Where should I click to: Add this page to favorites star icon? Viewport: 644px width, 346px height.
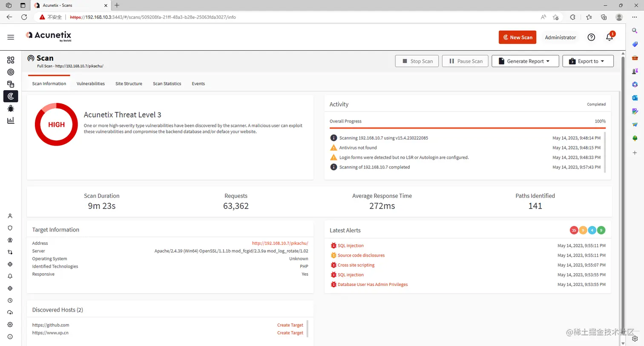[555, 17]
